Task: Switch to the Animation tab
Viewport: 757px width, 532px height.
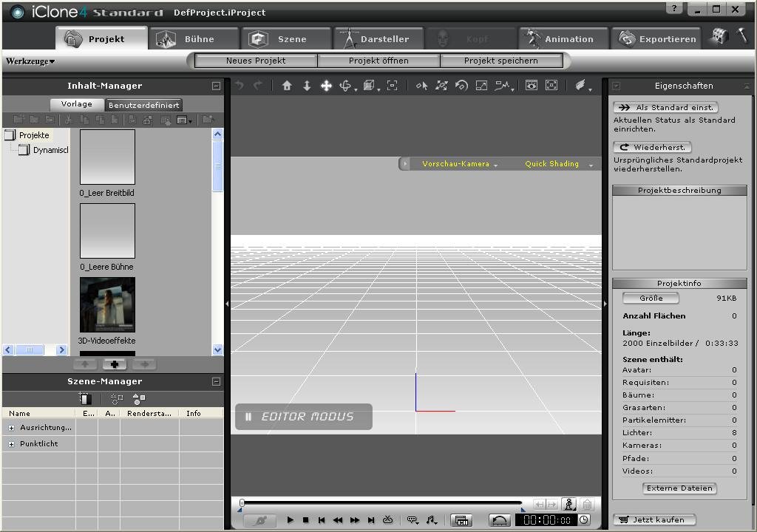Action: coord(563,38)
